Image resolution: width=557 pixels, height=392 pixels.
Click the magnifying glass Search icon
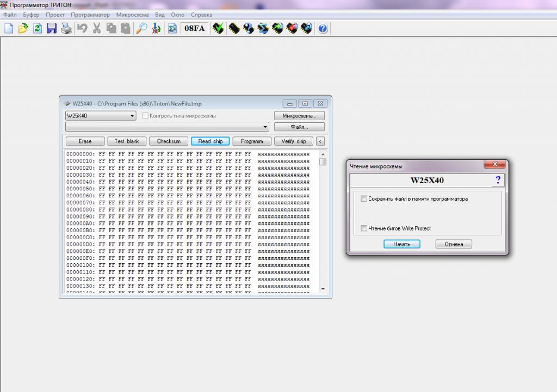(x=141, y=28)
